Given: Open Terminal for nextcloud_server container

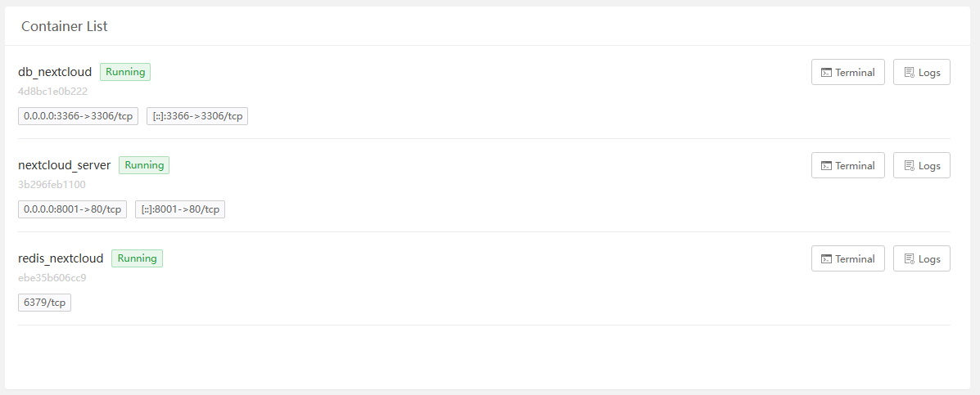Looking at the screenshot, I should point(847,165).
